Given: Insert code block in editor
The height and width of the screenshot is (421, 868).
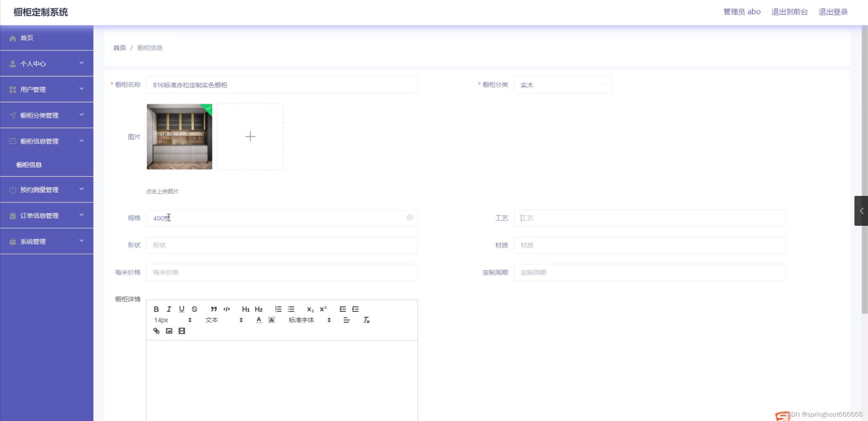Looking at the screenshot, I should coord(226,309).
